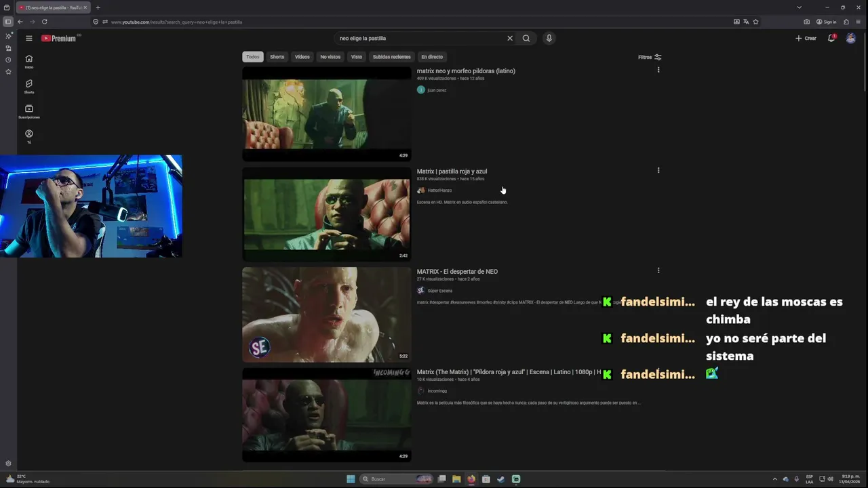
Task: Play the 5:22 El despertar de NEO thumbnail
Action: 327,314
